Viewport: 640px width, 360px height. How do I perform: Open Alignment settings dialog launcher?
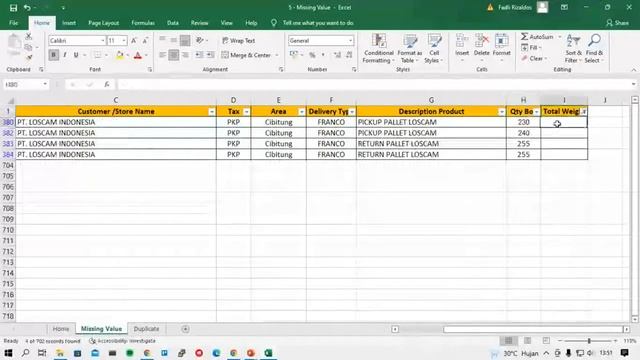coord(281,70)
